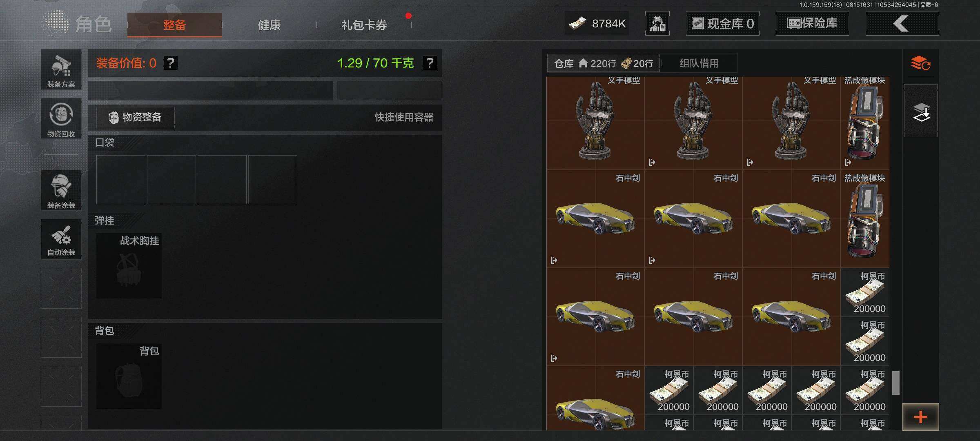980x441 pixels.
Task: Open the 装备涂装 skin icon
Action: [x=61, y=190]
